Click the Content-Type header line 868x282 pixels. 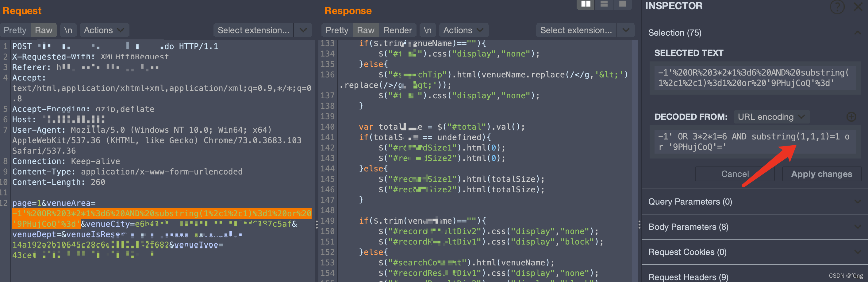pyautogui.click(x=127, y=172)
